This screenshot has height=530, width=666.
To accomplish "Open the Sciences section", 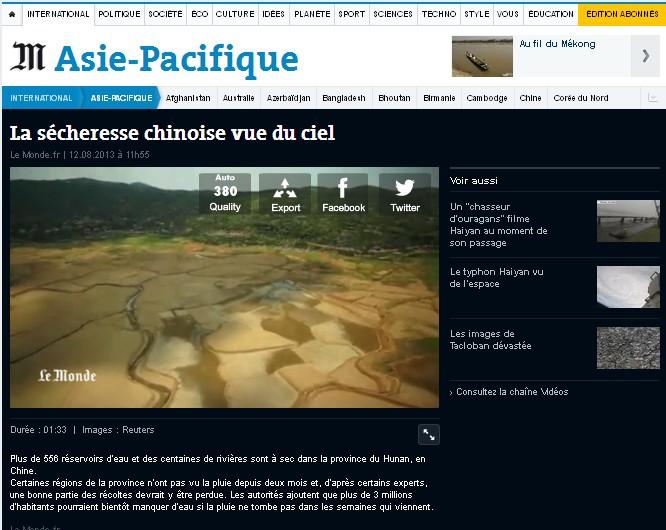I will coord(393,14).
